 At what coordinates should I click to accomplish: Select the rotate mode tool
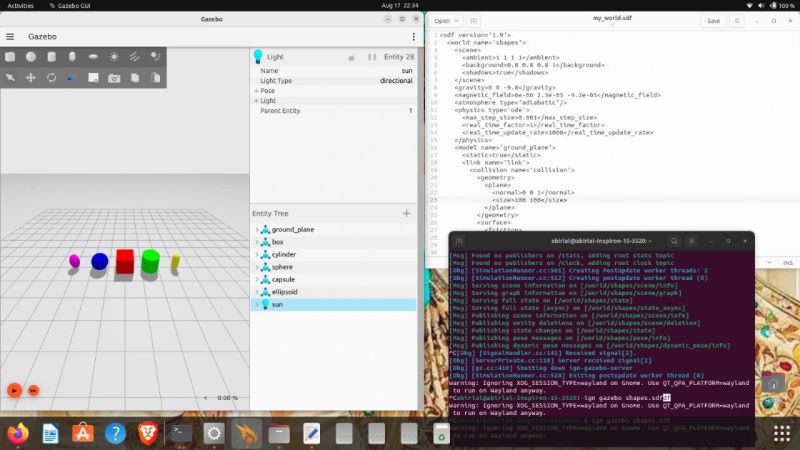(52, 77)
